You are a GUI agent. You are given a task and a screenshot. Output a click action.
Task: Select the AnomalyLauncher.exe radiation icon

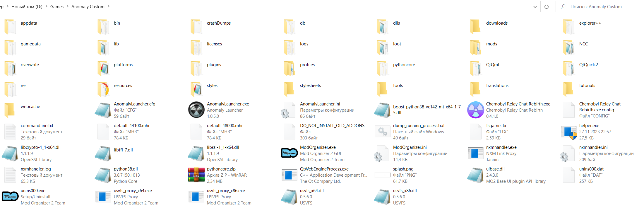pos(196,110)
